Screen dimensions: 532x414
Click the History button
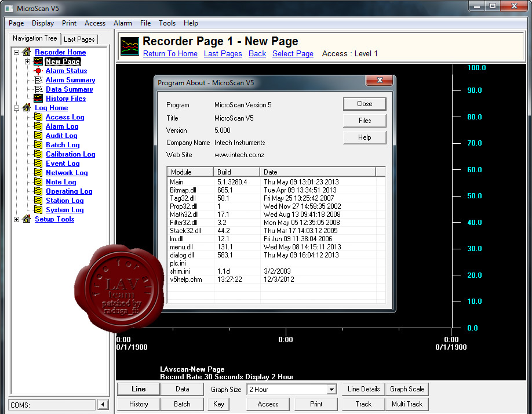pos(139,404)
